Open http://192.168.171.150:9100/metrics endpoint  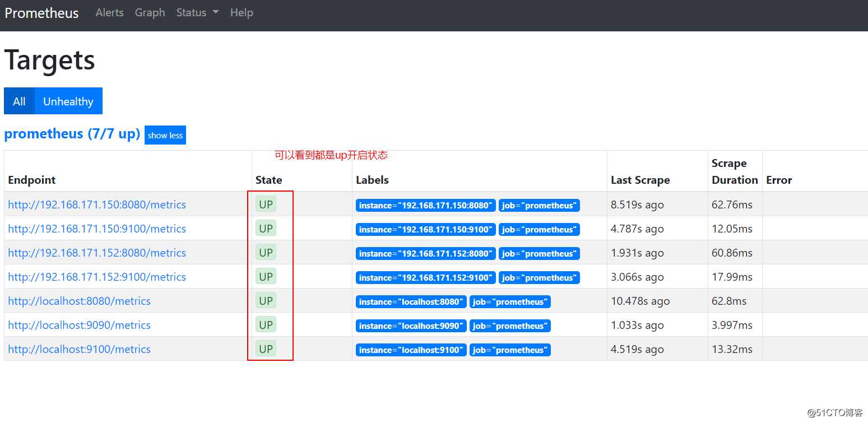click(x=97, y=229)
